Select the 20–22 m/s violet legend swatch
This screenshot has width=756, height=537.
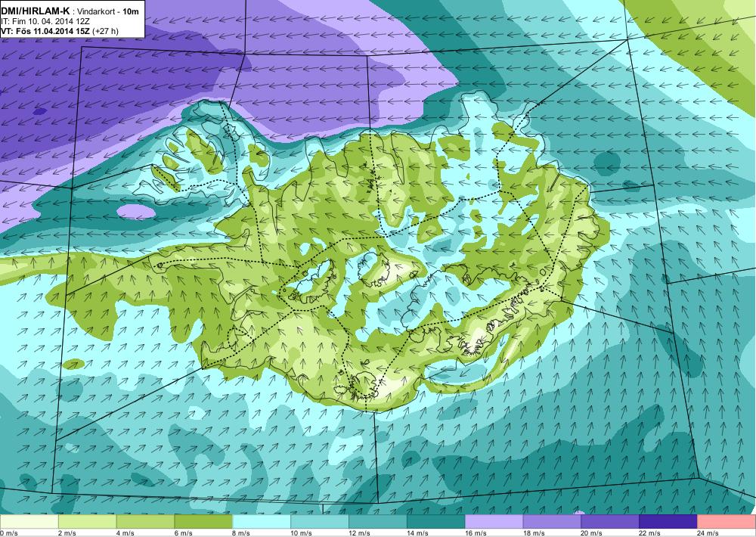click(x=610, y=522)
